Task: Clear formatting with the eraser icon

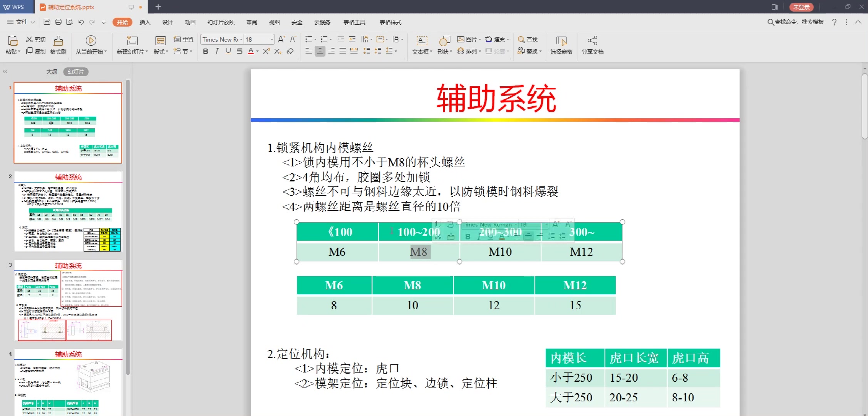Action: coord(290,51)
